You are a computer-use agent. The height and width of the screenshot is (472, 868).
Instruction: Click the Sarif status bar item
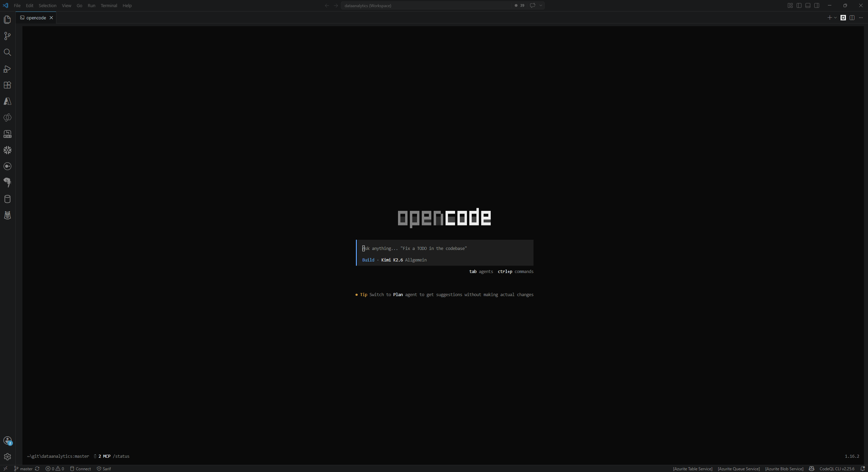[104, 469]
